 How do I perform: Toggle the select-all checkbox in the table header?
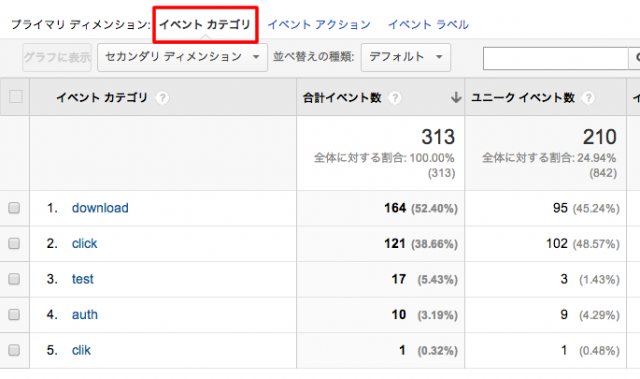16,97
